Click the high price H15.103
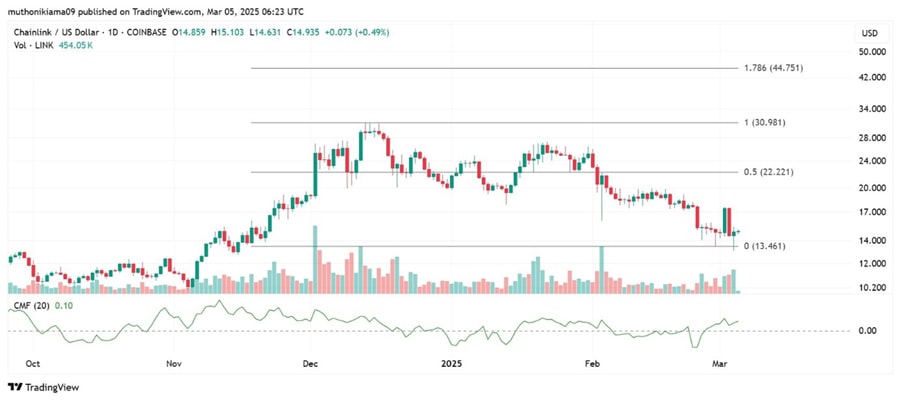The height and width of the screenshot is (400, 900). pos(228,33)
